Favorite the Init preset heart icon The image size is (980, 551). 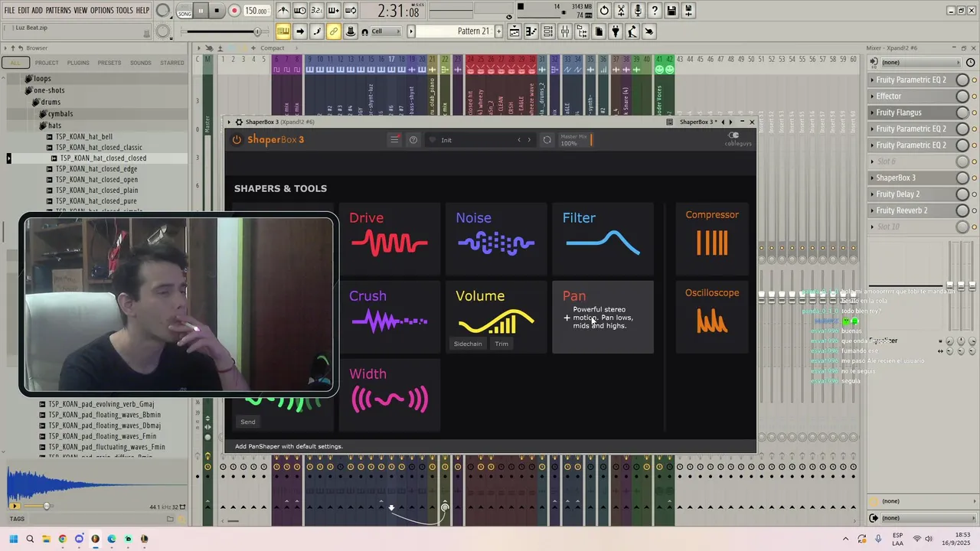coord(433,140)
